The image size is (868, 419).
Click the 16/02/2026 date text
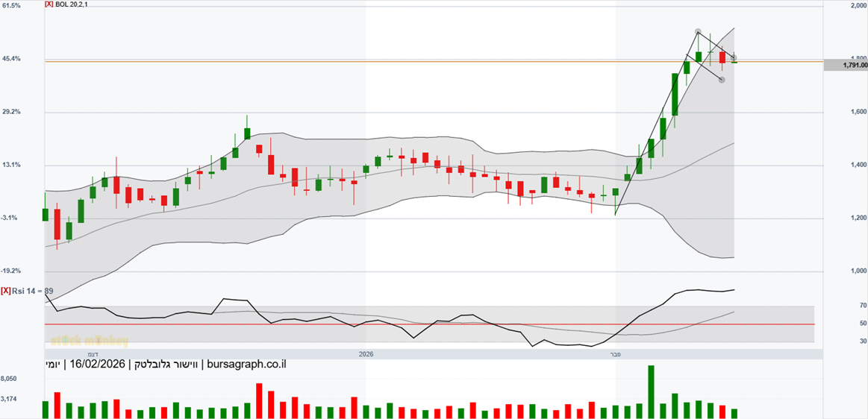point(97,365)
